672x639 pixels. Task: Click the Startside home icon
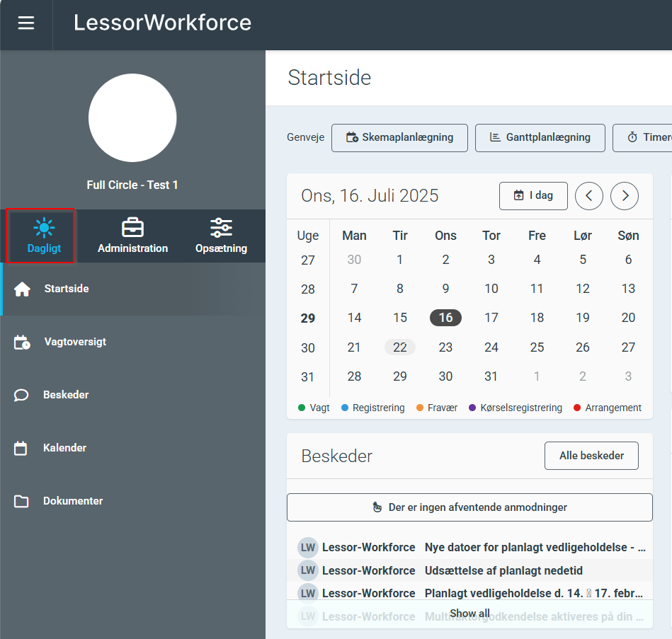[23, 289]
